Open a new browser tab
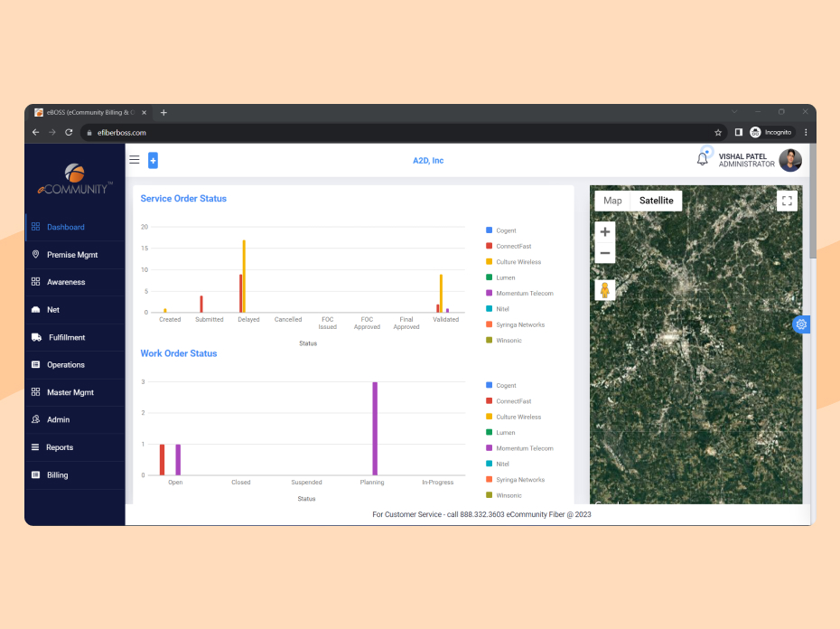Viewport: 840px width, 629px height. [163, 113]
